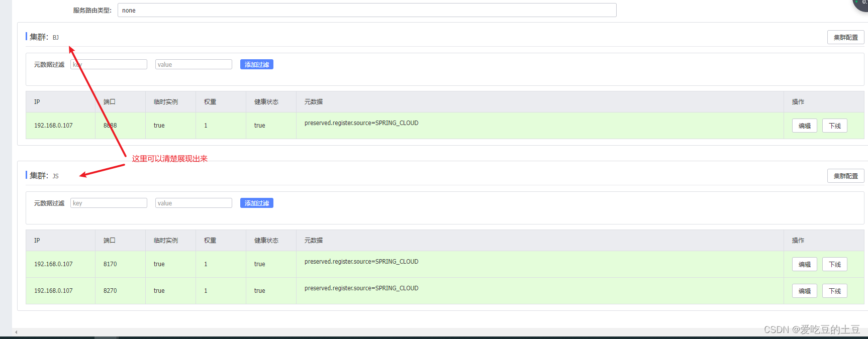Image resolution: width=868 pixels, height=339 pixels.
Task: Click the service route type field showing none
Action: [x=367, y=10]
